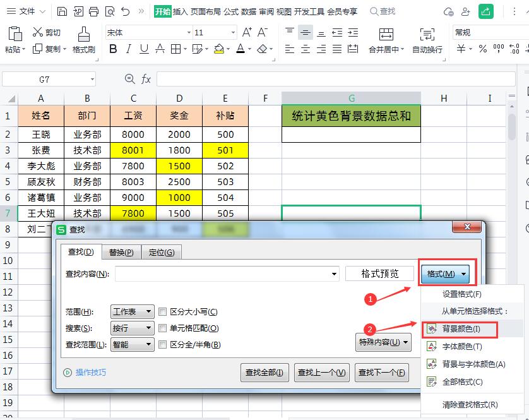529x420 pixels.
Task: Apply thousands separator format
Action: [x=499, y=49]
